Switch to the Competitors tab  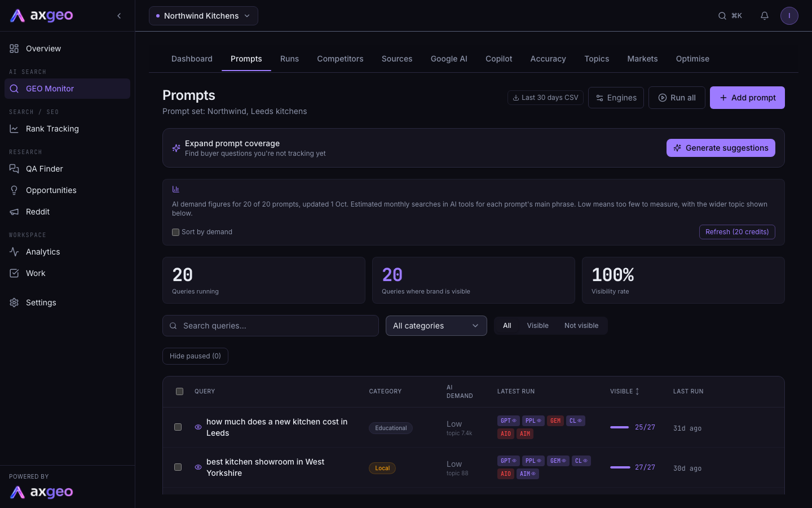click(x=340, y=59)
